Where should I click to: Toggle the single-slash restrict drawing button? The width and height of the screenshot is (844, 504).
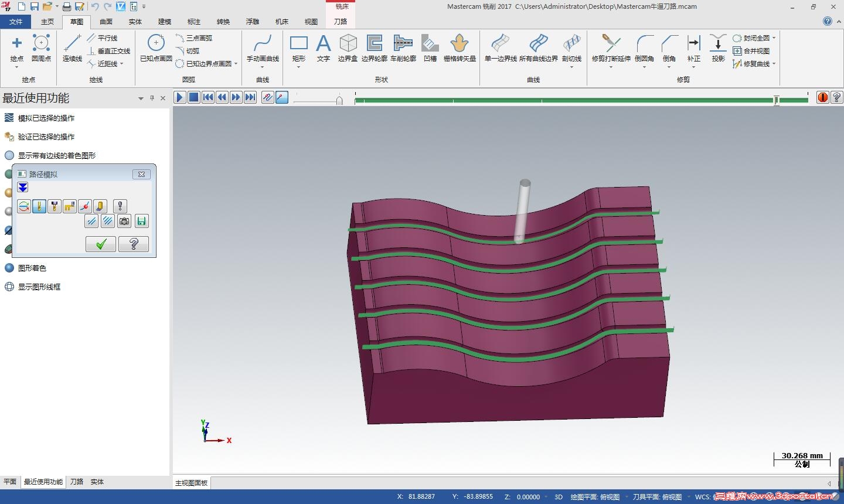(91, 221)
